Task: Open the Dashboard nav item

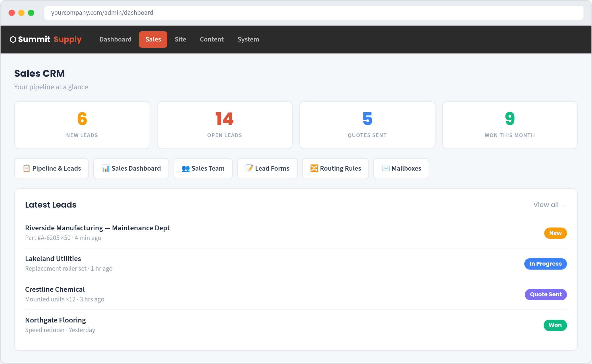Action: [116, 40]
